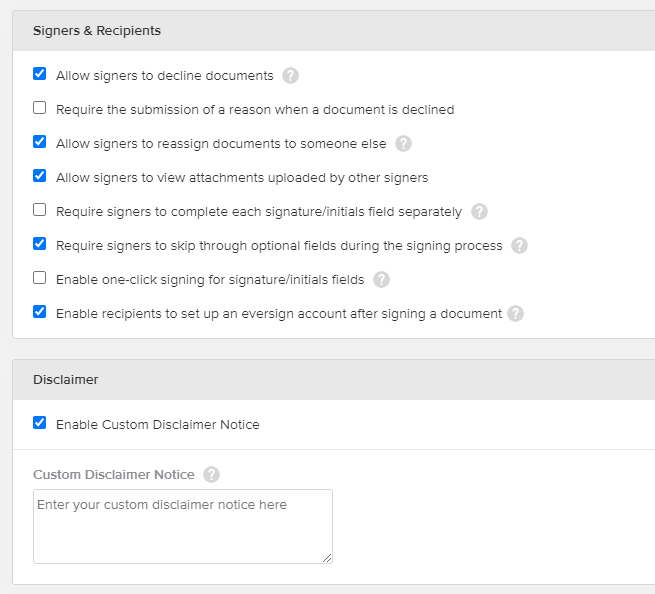
Task: Enable requiring a reason when document is declined
Action: click(x=40, y=108)
